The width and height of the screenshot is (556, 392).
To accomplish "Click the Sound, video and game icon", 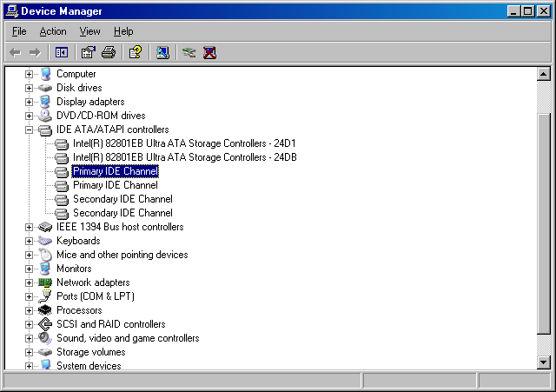I will [x=45, y=338].
